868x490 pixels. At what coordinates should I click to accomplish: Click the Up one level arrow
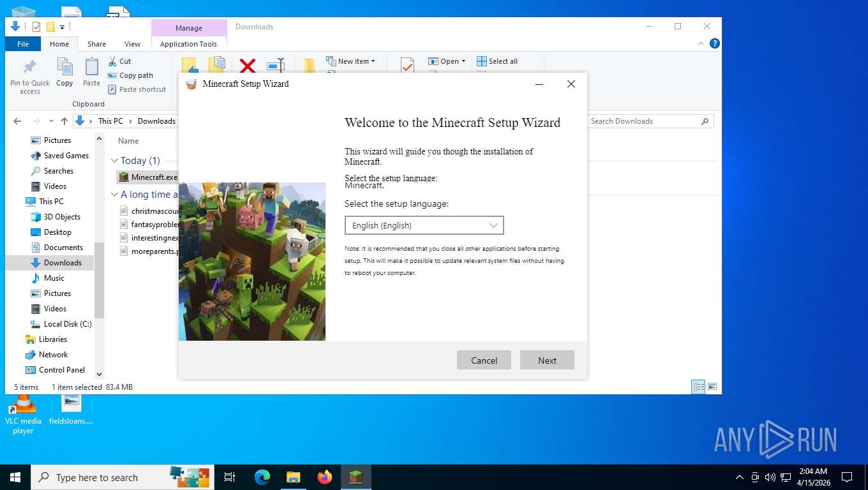64,121
